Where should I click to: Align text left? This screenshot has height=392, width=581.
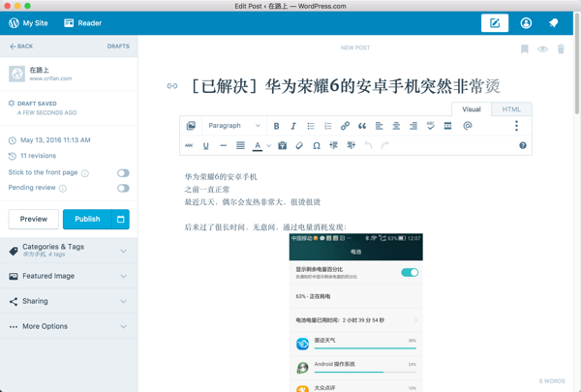379,126
